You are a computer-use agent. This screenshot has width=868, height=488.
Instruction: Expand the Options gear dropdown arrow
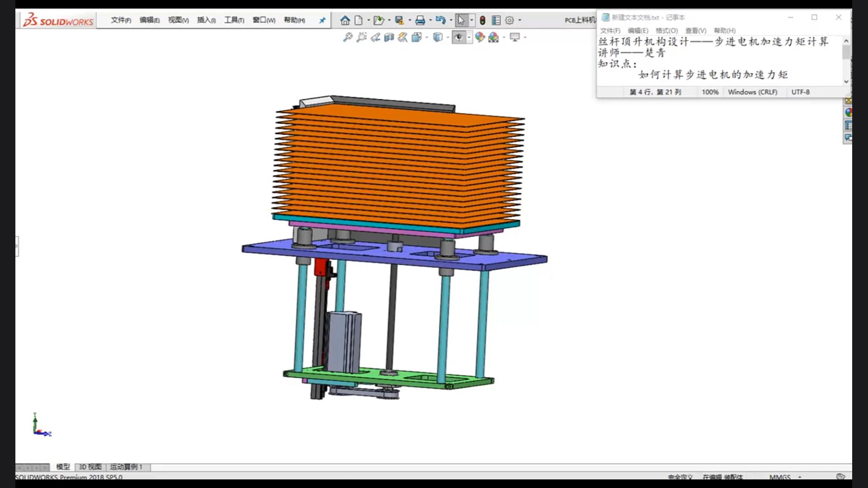(520, 20)
